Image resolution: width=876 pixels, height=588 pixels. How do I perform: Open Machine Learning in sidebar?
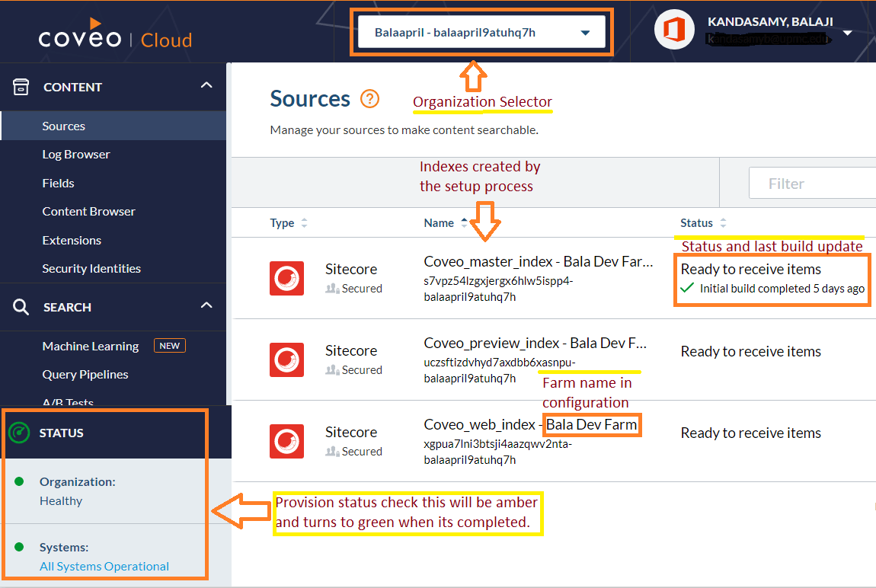click(x=91, y=347)
